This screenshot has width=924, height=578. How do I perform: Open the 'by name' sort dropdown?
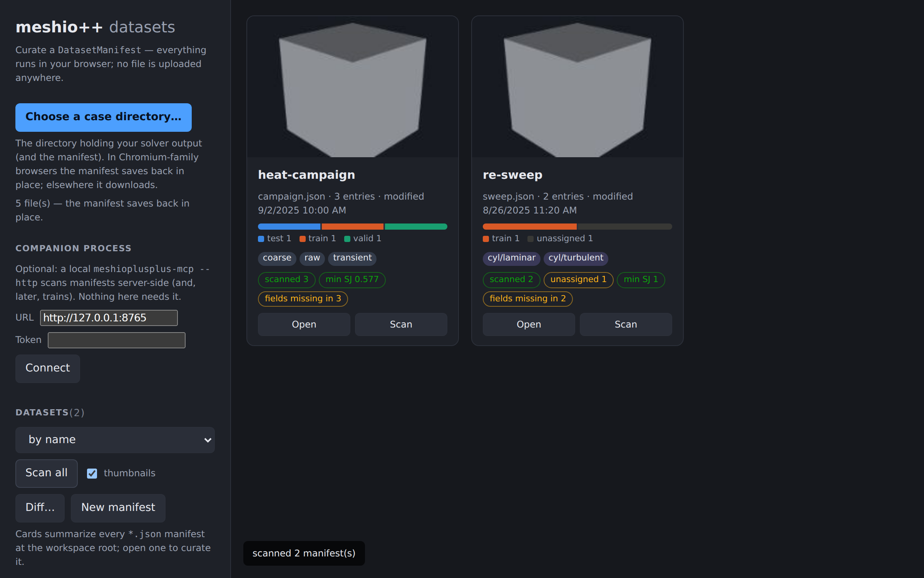pyautogui.click(x=115, y=440)
